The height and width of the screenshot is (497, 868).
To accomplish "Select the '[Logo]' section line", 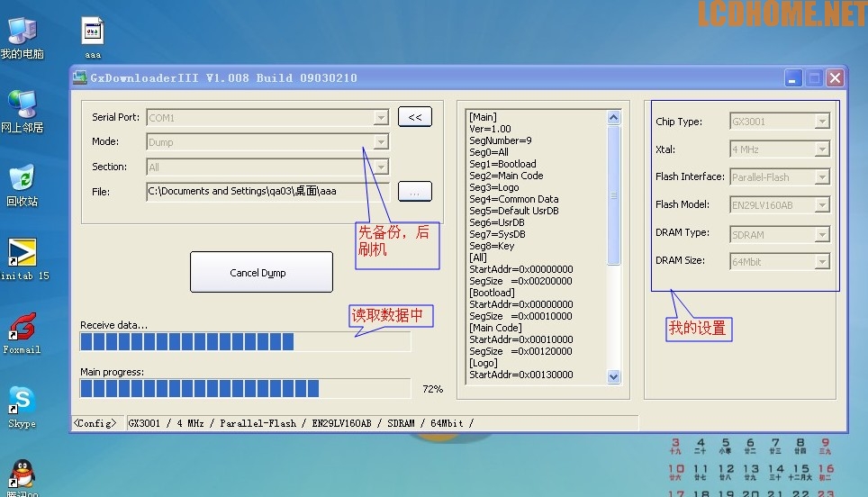I will [484, 363].
